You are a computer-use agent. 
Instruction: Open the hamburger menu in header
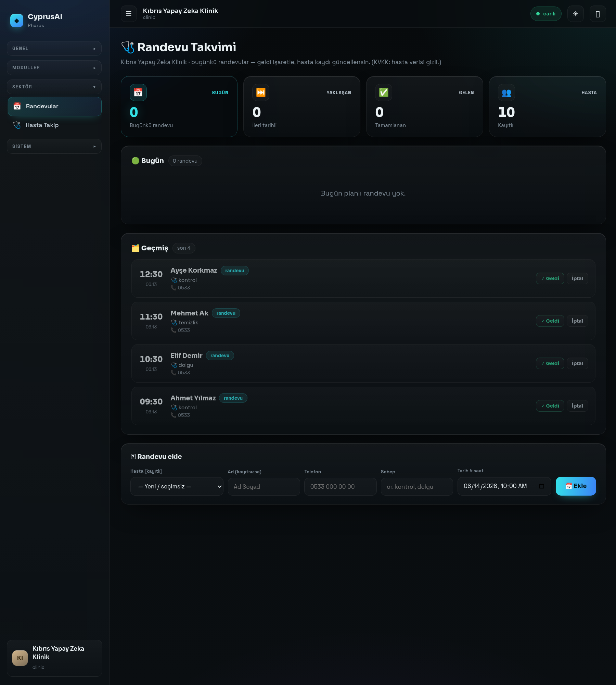pyautogui.click(x=129, y=14)
